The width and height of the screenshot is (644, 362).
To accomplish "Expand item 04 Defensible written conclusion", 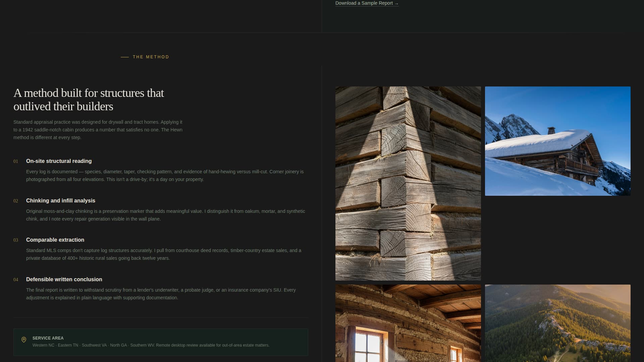I will [64, 280].
